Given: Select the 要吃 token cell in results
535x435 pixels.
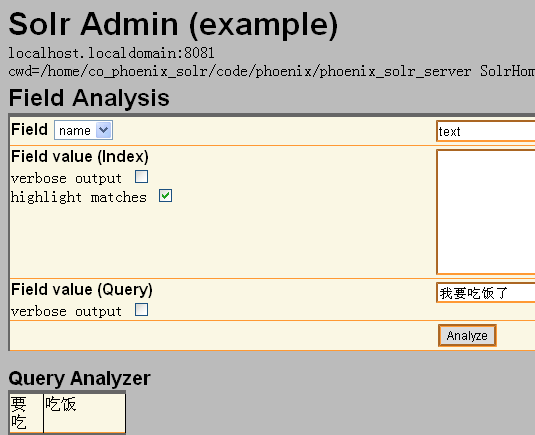Looking at the screenshot, I should tap(27, 413).
